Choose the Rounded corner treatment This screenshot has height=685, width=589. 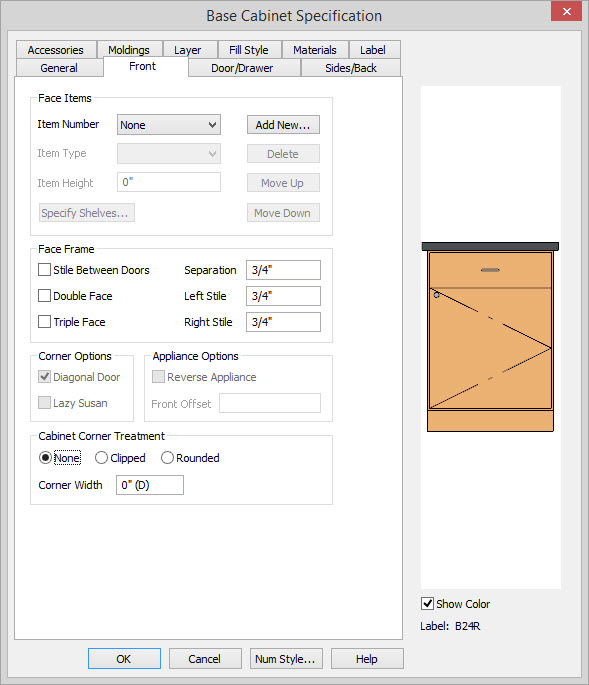click(x=167, y=457)
